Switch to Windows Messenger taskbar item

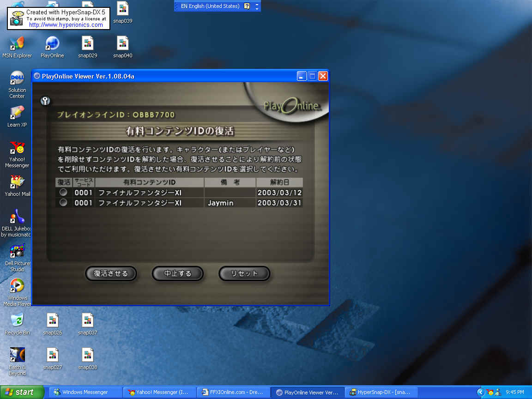coord(85,392)
